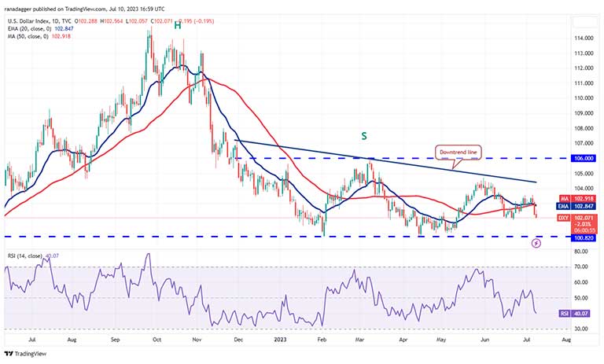604x364 pixels.
Task: Click the 'May' time axis label
Action: point(441,340)
